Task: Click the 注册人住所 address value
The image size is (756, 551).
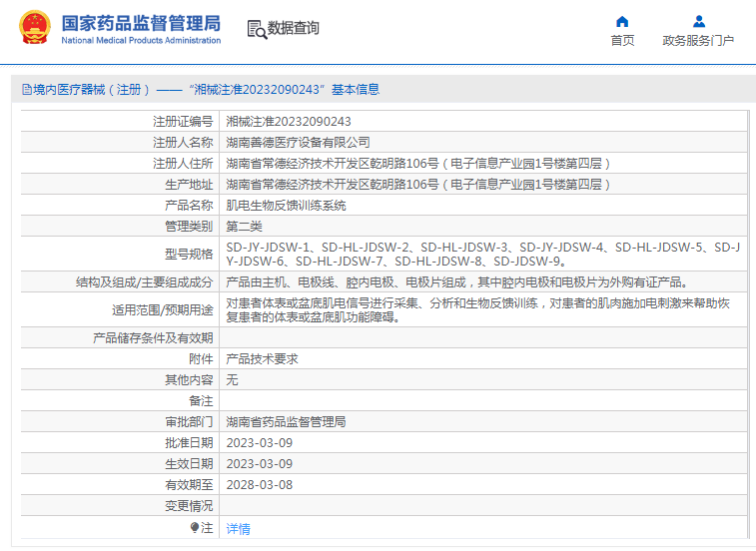Action: point(418,164)
